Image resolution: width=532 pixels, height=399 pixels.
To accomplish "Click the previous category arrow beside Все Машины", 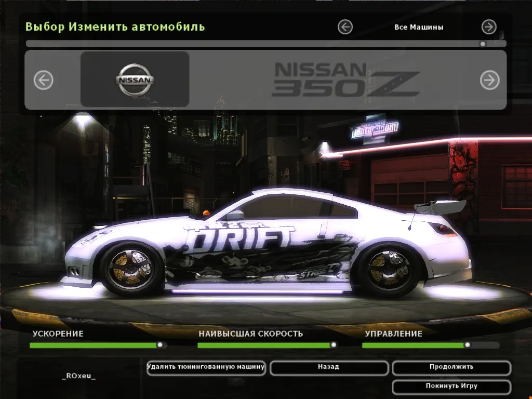I will [x=345, y=27].
